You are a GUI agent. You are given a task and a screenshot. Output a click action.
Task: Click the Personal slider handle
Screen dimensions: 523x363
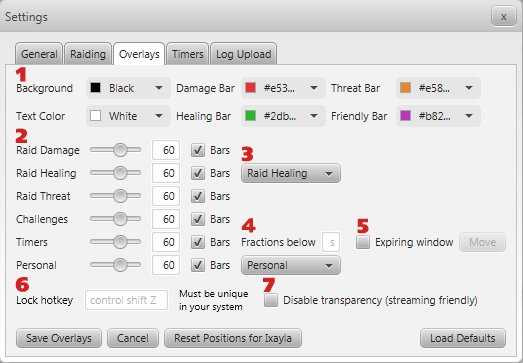[120, 265]
